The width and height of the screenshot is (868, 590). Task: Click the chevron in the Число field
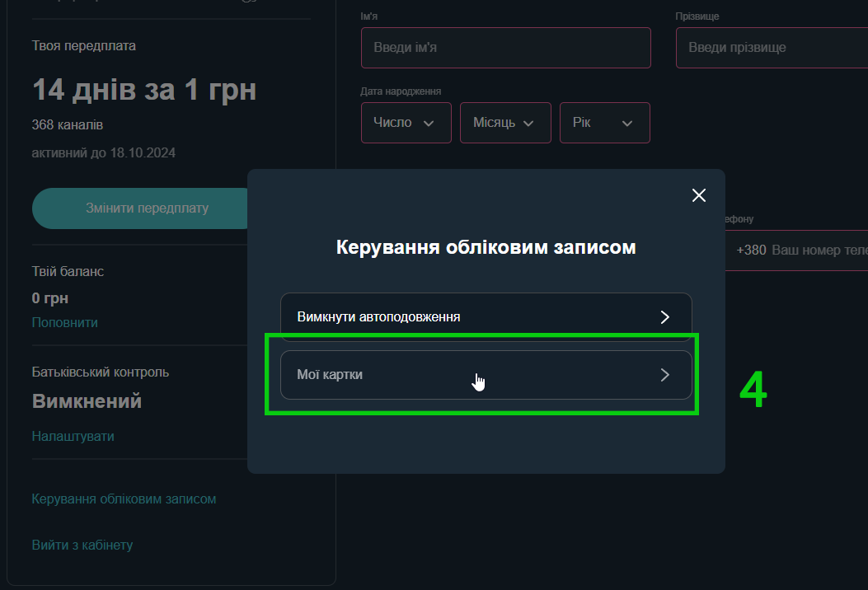429,123
